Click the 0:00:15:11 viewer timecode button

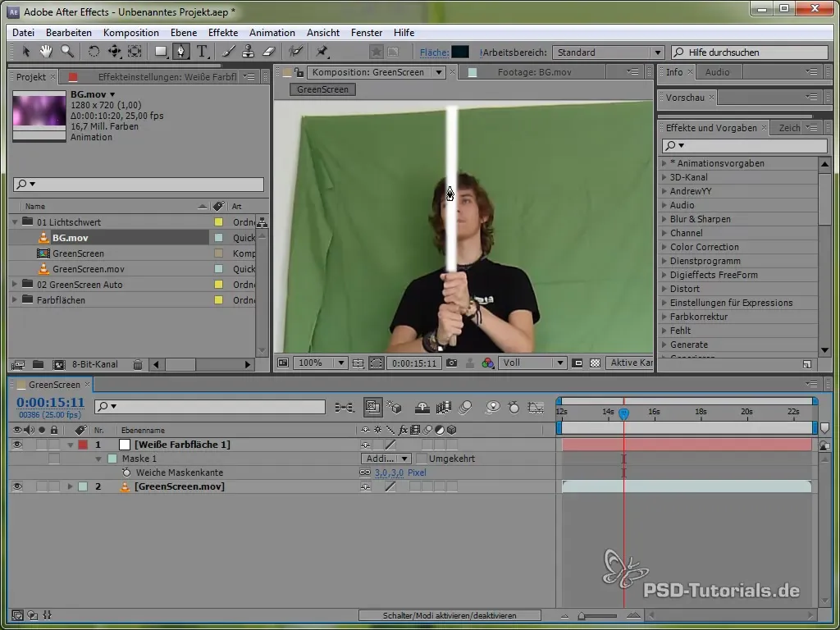[414, 363]
